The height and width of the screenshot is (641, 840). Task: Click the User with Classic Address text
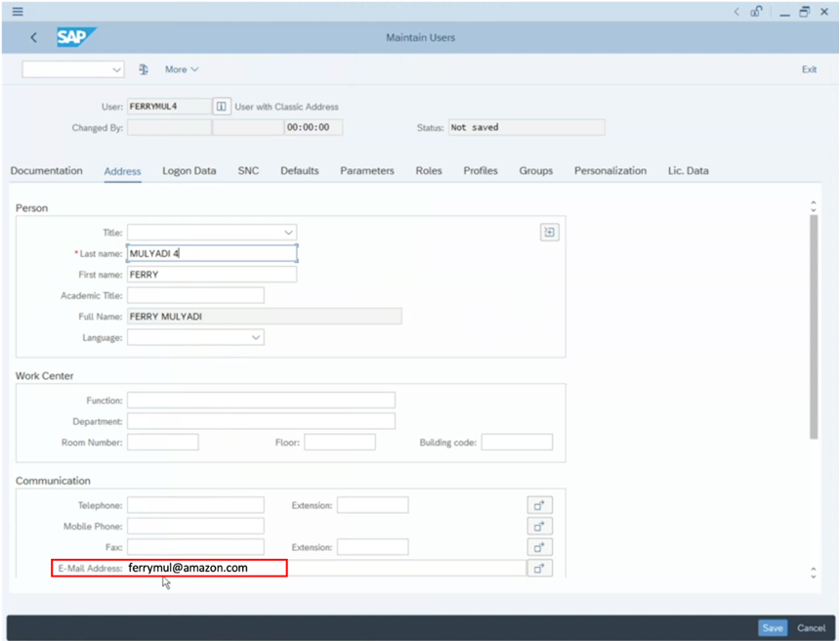pos(286,107)
